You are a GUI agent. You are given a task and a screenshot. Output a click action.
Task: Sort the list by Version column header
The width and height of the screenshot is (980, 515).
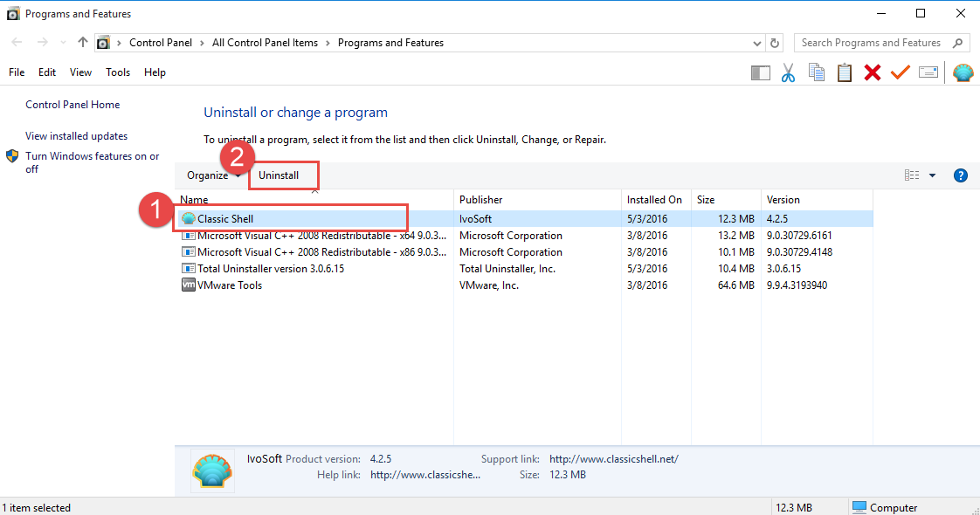click(817, 200)
